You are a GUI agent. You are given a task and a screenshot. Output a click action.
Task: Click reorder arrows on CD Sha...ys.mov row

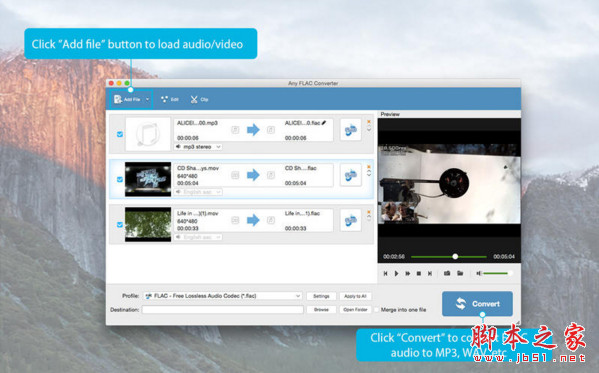pos(369,174)
